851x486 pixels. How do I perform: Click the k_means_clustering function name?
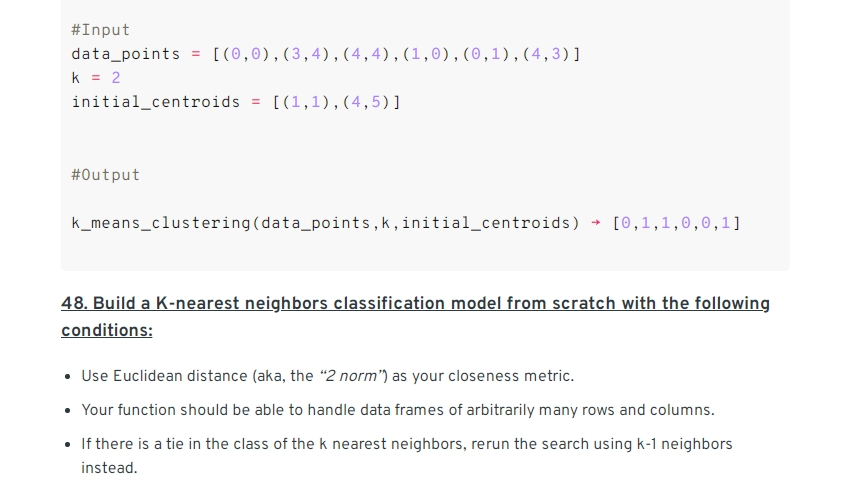[161, 223]
